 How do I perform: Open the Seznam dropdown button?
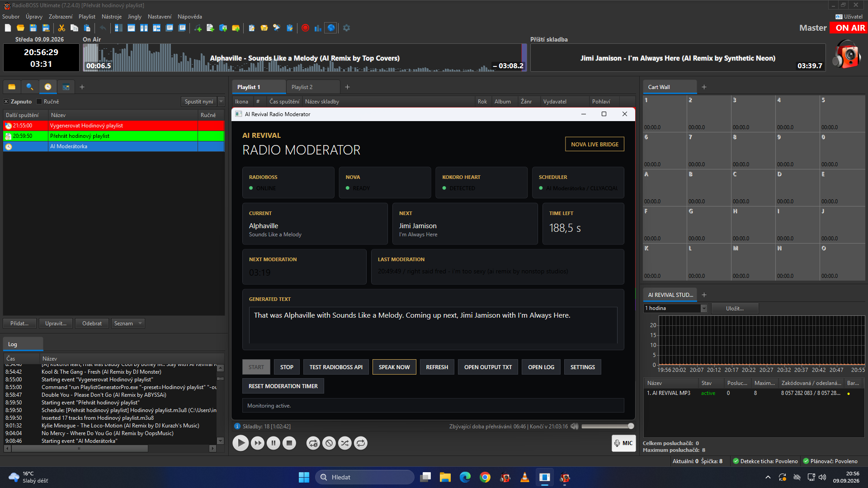[x=128, y=324]
